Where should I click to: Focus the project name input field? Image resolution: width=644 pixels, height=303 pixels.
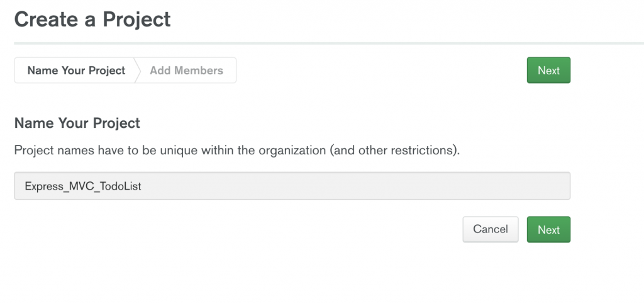point(292,186)
